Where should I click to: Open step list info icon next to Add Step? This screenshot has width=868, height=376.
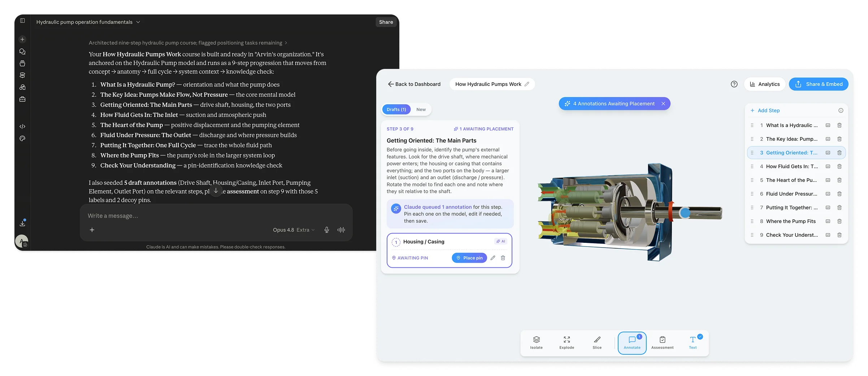click(x=841, y=110)
